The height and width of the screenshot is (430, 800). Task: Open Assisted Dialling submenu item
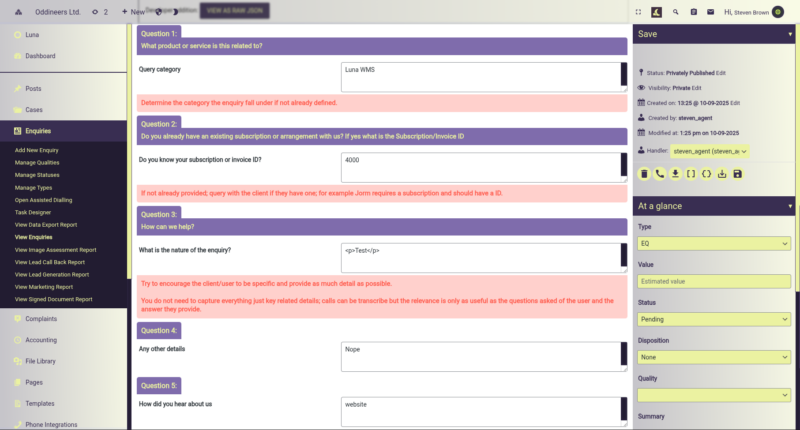pos(43,200)
